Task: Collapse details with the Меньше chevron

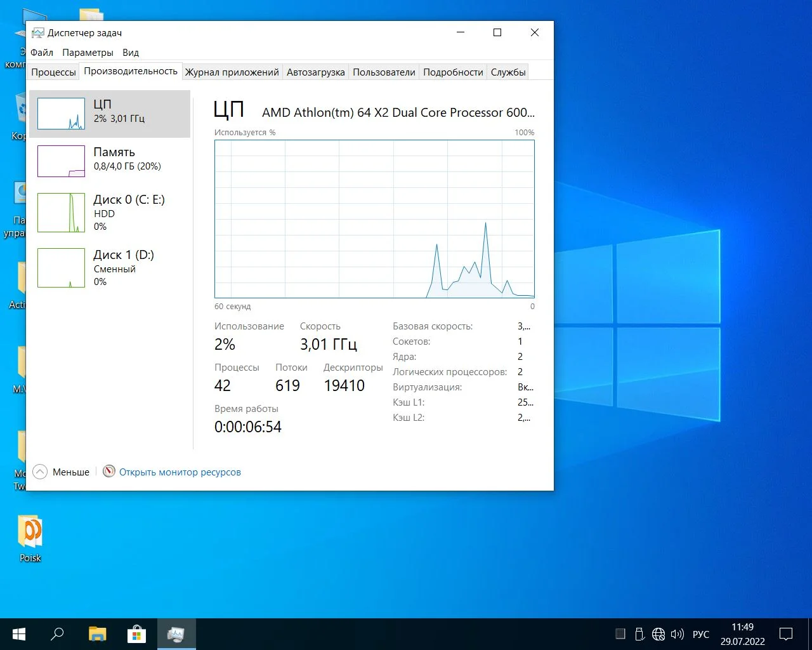Action: 40,472
